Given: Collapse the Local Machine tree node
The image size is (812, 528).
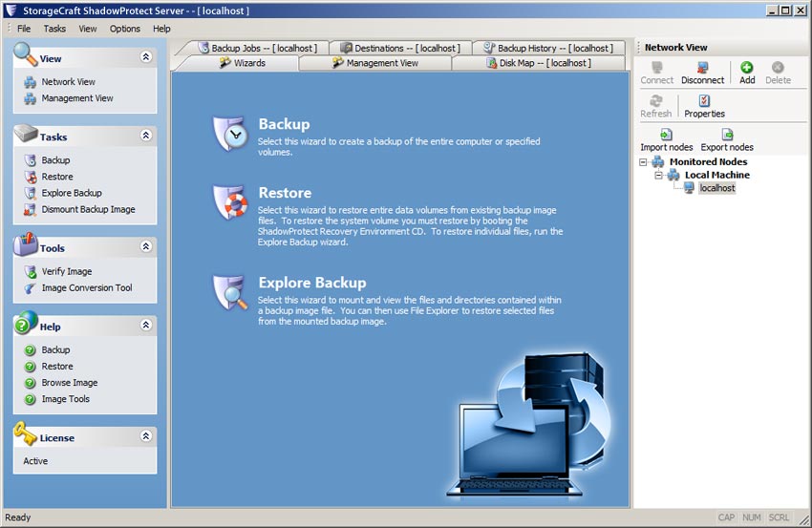Looking at the screenshot, I should point(659,175).
